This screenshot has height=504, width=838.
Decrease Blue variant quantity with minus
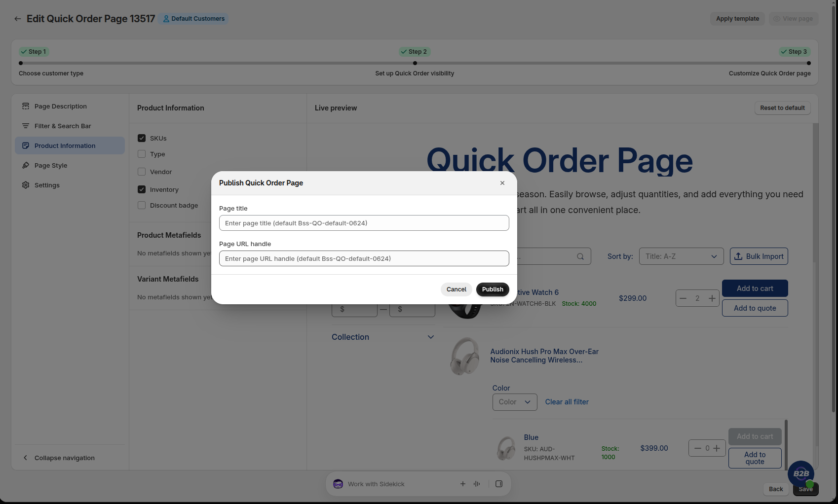point(697,448)
